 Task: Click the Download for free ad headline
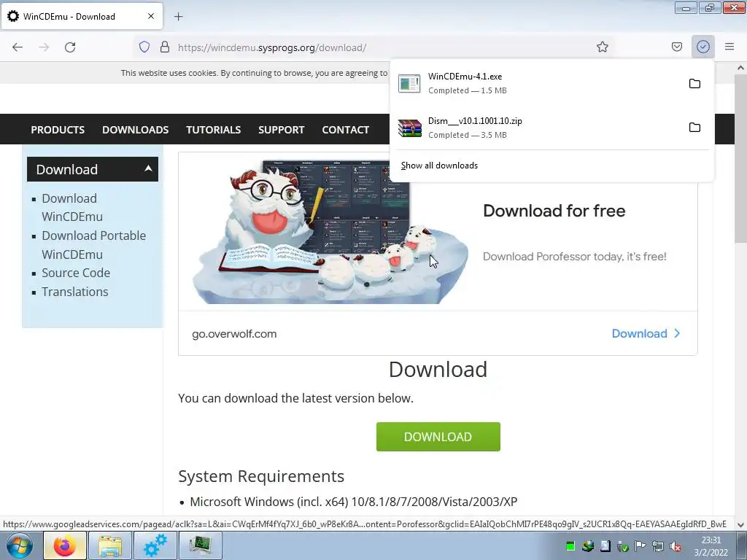pyautogui.click(x=554, y=211)
